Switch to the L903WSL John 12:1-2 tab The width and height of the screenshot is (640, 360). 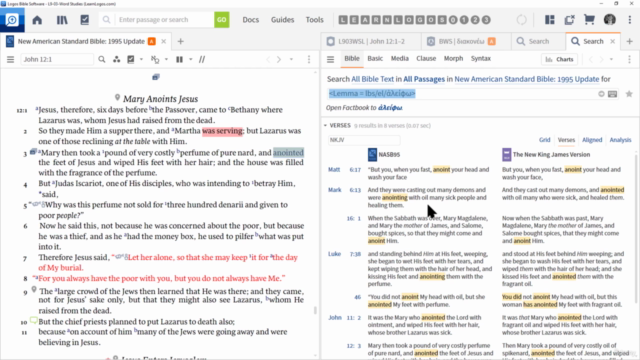tap(371, 41)
